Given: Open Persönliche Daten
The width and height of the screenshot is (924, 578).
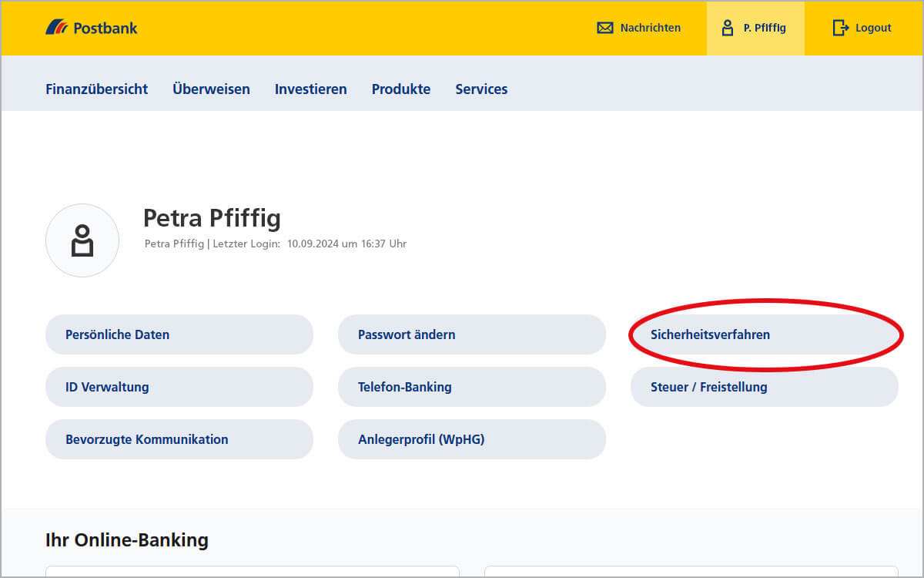Looking at the screenshot, I should (x=179, y=334).
